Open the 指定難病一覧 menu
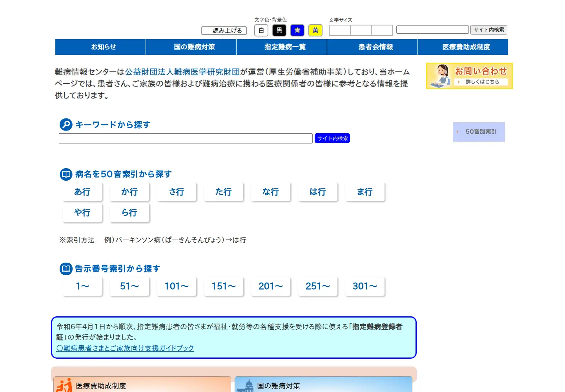Image resolution: width=565 pixels, height=392 pixels. (x=282, y=47)
